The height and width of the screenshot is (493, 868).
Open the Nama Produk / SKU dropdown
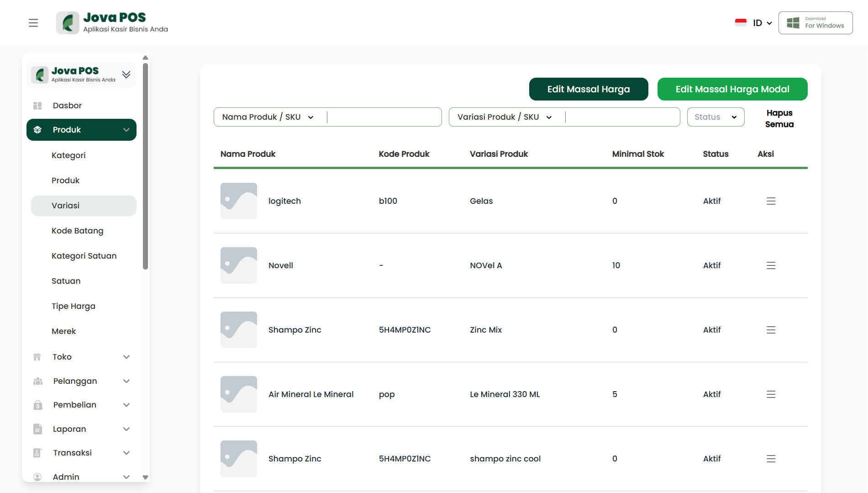tap(268, 117)
